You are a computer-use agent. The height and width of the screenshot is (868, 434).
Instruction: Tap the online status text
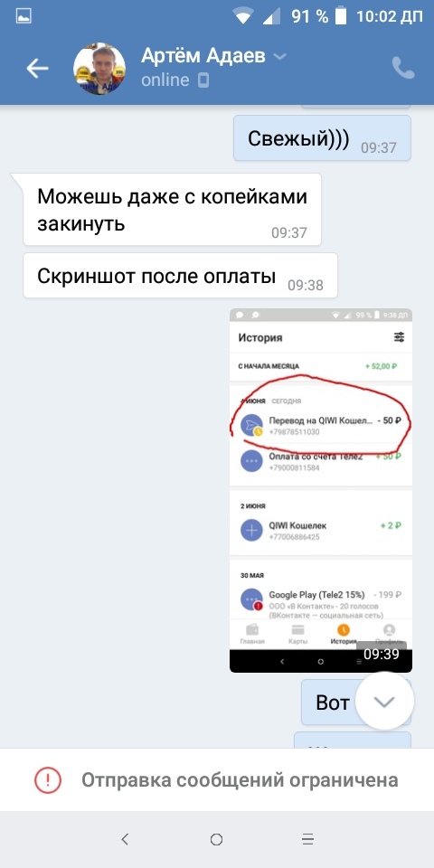(165, 80)
